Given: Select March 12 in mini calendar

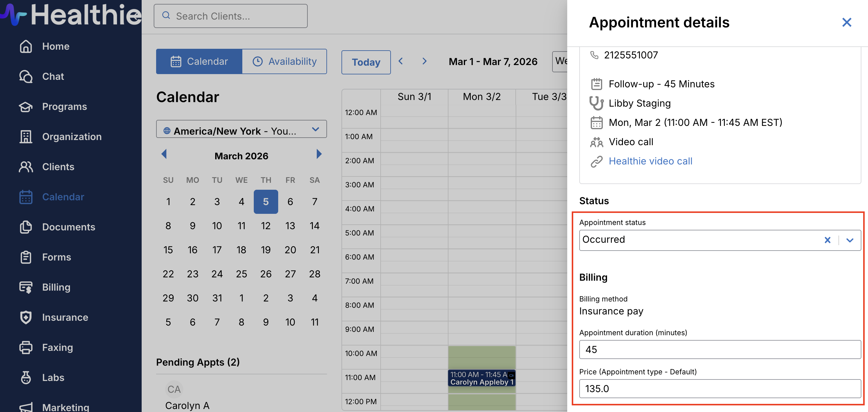Looking at the screenshot, I should click(x=266, y=226).
